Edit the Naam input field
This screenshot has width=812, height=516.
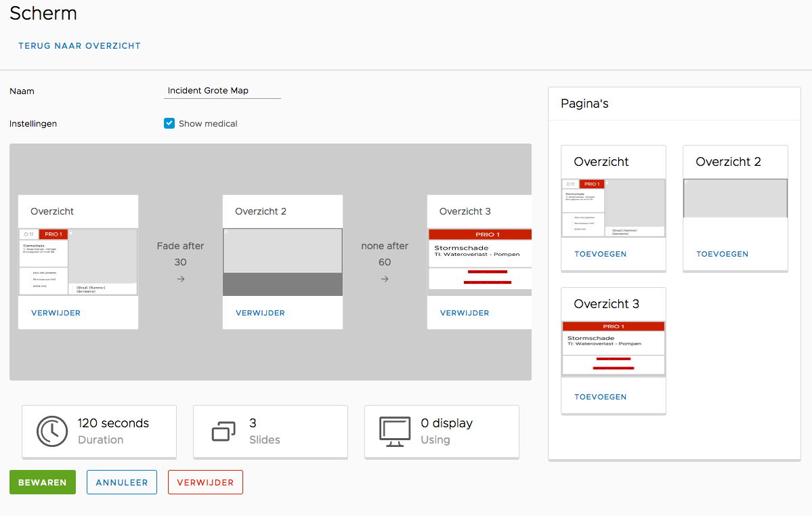click(x=223, y=91)
